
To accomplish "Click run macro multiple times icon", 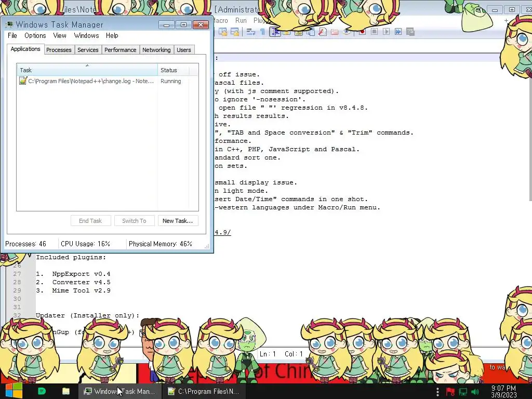I will (x=398, y=32).
